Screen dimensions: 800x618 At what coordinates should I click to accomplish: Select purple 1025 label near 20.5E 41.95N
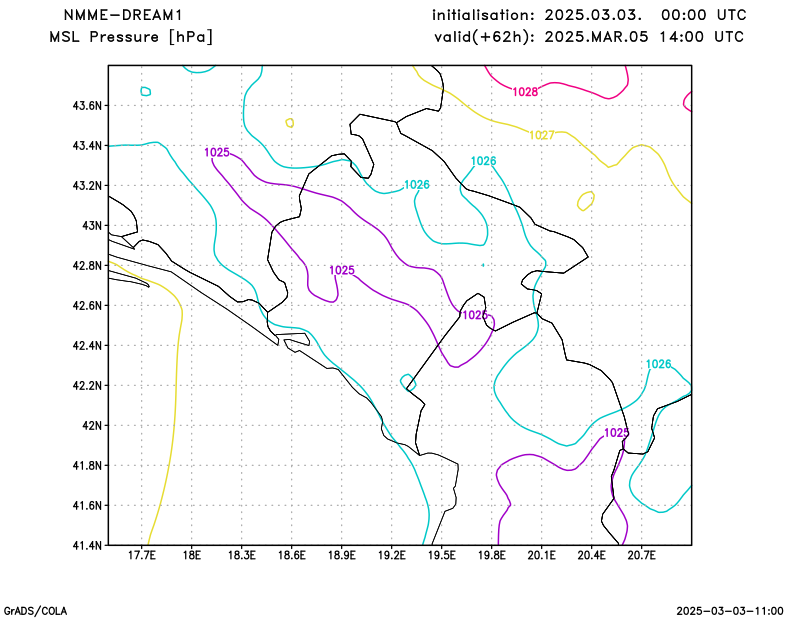point(617,433)
